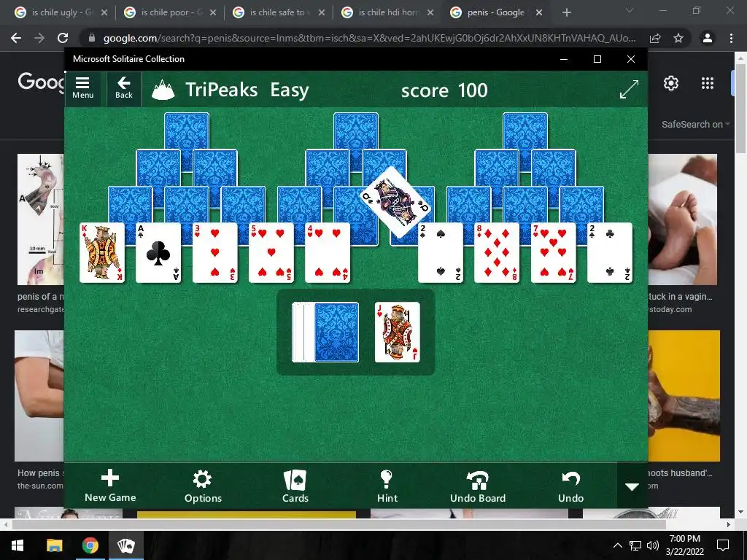Viewport: 747px width, 560px height.
Task: Expand SafeSearch on dropdown
Action: [695, 124]
